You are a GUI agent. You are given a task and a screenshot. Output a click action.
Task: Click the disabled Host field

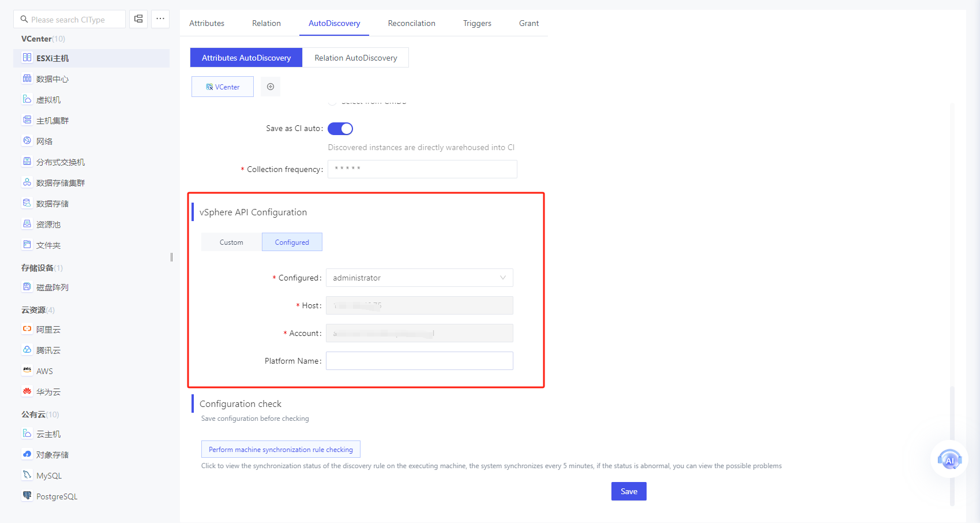(419, 305)
